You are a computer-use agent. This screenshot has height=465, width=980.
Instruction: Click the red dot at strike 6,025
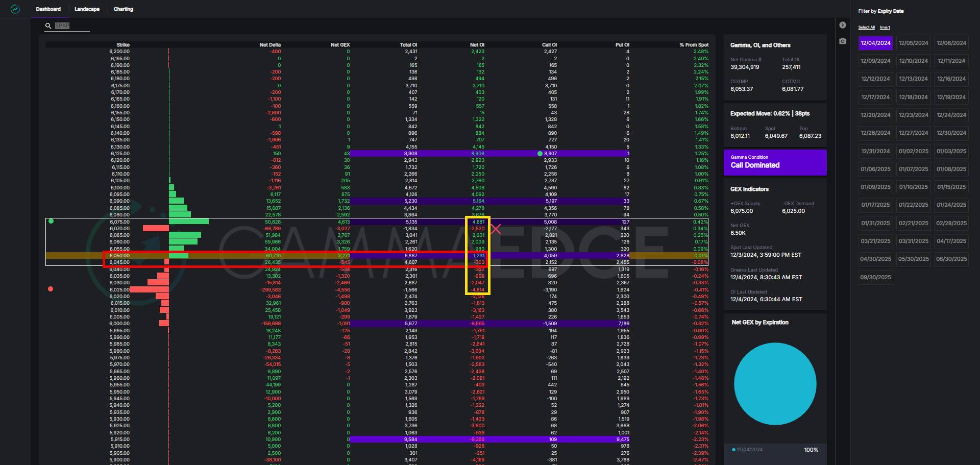point(51,289)
